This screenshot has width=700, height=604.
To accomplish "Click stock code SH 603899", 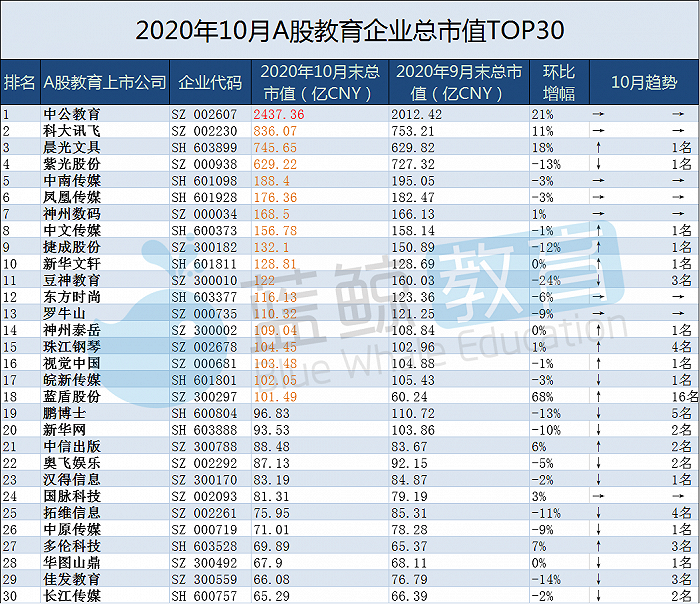I will click(204, 148).
